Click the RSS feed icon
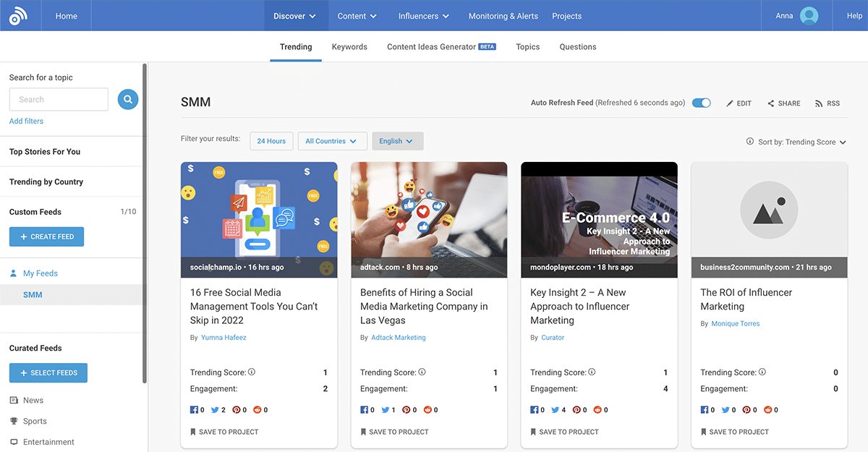868x452 pixels. (x=819, y=103)
